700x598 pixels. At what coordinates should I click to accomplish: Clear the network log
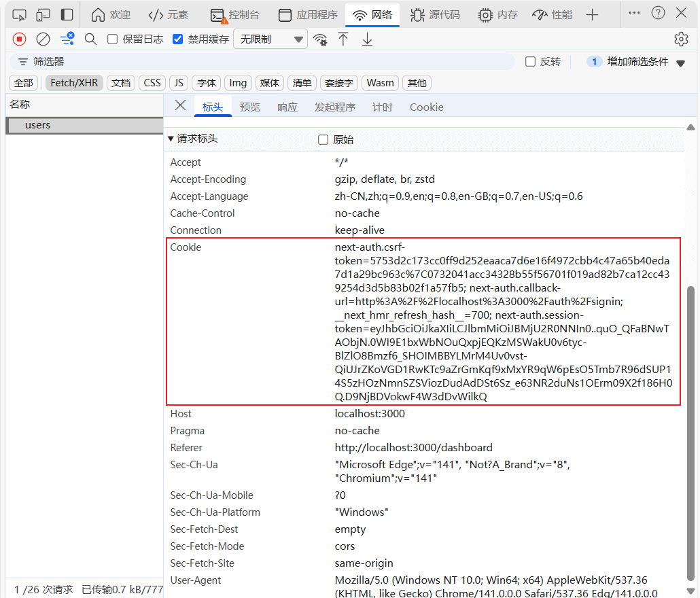[x=43, y=39]
